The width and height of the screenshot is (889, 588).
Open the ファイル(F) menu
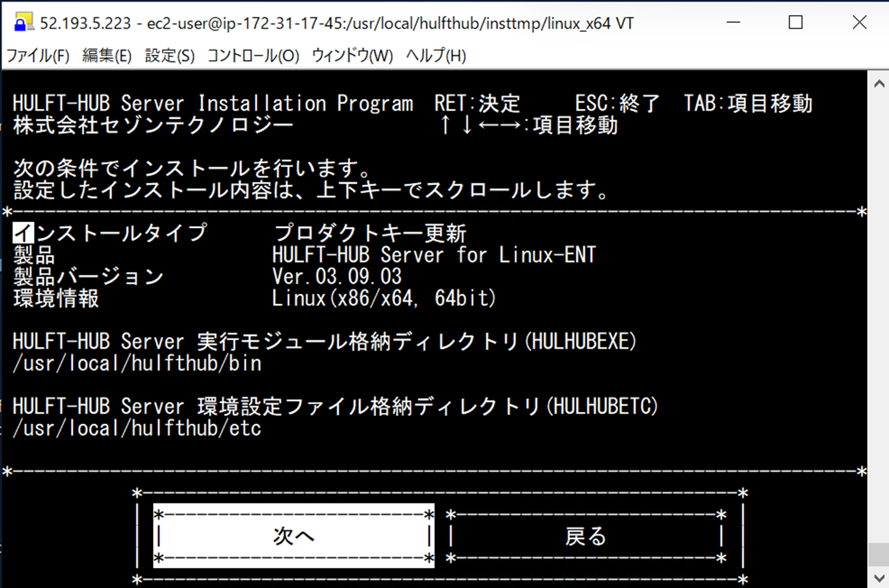[38, 56]
